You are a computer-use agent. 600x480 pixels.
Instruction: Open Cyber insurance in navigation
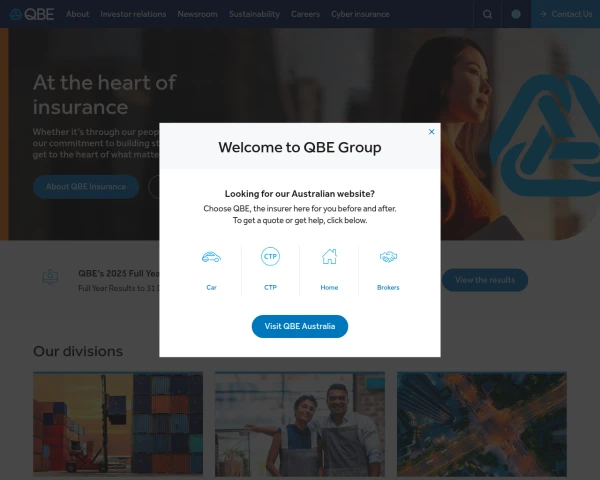[360, 14]
